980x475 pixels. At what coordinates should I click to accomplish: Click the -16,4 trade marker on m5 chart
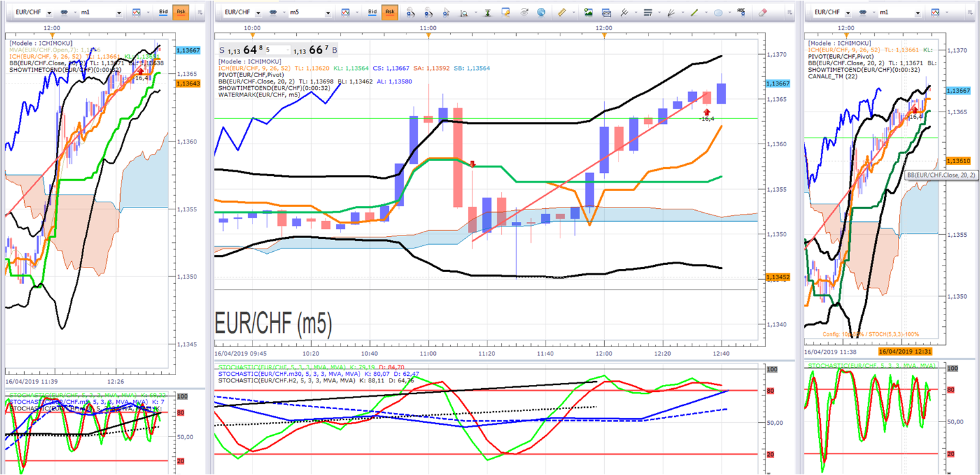tap(707, 115)
